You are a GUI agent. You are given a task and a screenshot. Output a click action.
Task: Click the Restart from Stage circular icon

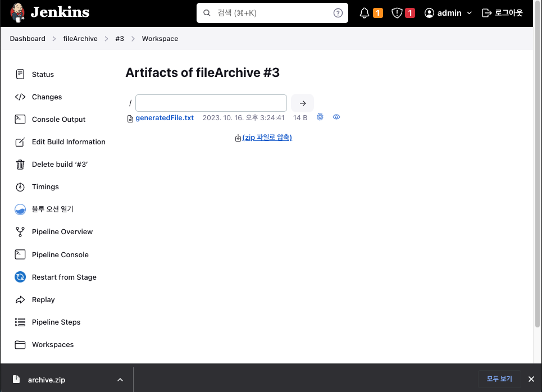tap(20, 277)
